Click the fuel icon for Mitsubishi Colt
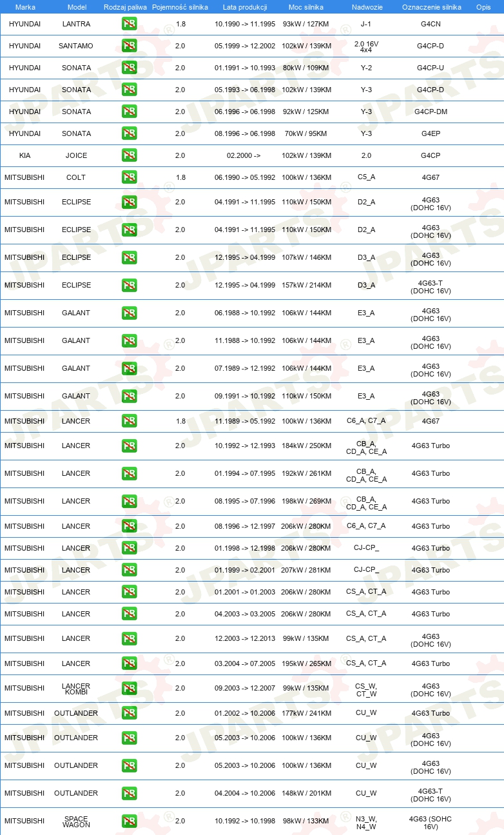Screen dimensions: 504x835 129,177
